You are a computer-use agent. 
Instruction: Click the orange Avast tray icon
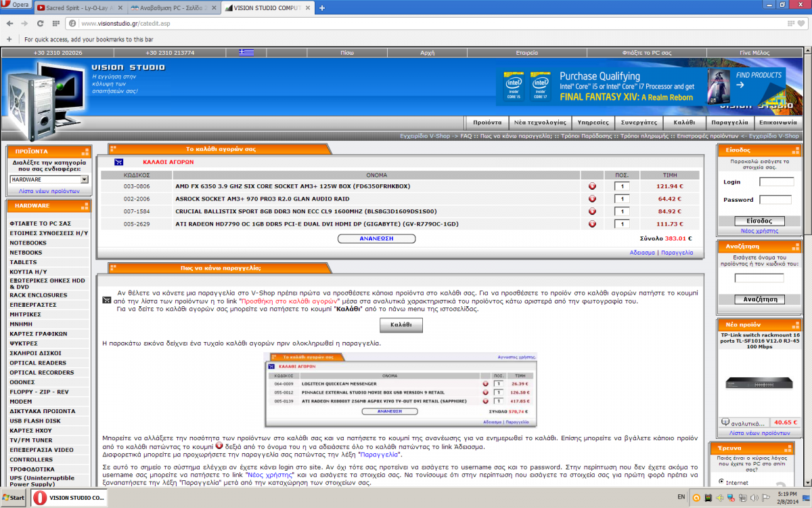click(x=696, y=498)
